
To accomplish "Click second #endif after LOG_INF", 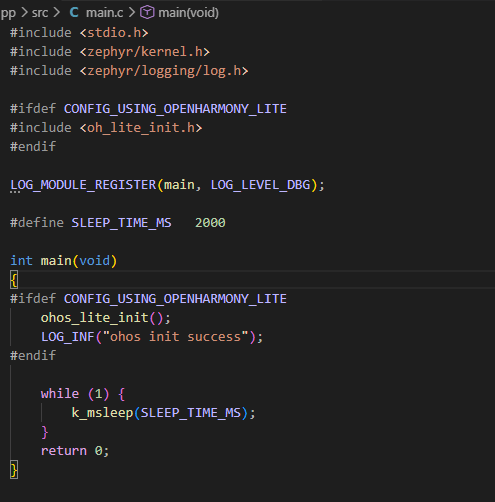I will (x=33, y=356).
